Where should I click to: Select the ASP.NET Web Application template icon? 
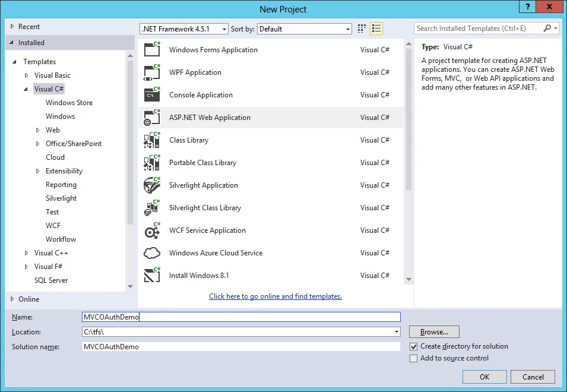tap(151, 117)
